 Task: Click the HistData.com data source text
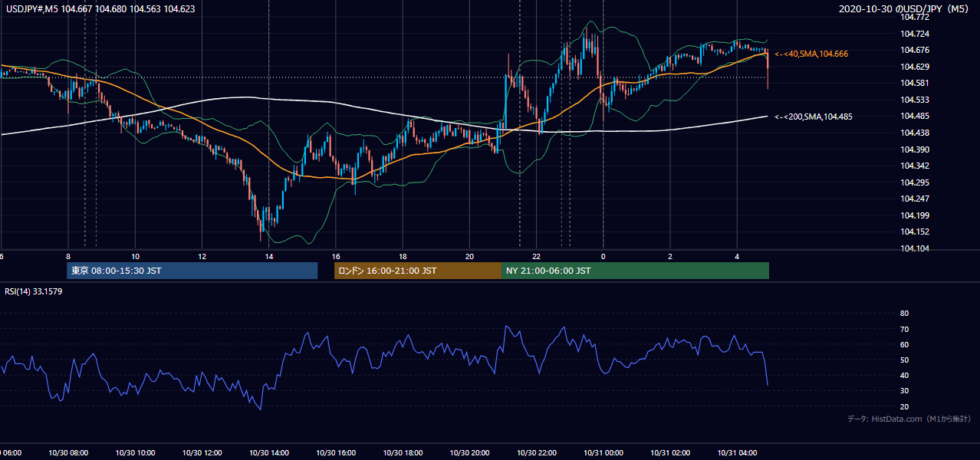(x=909, y=419)
